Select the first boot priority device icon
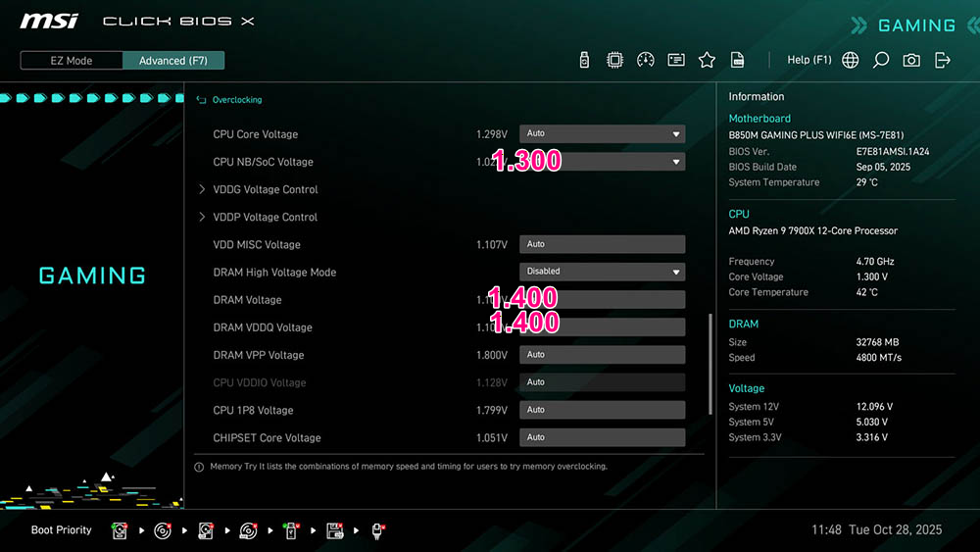This screenshot has height=552, width=980. [x=120, y=530]
